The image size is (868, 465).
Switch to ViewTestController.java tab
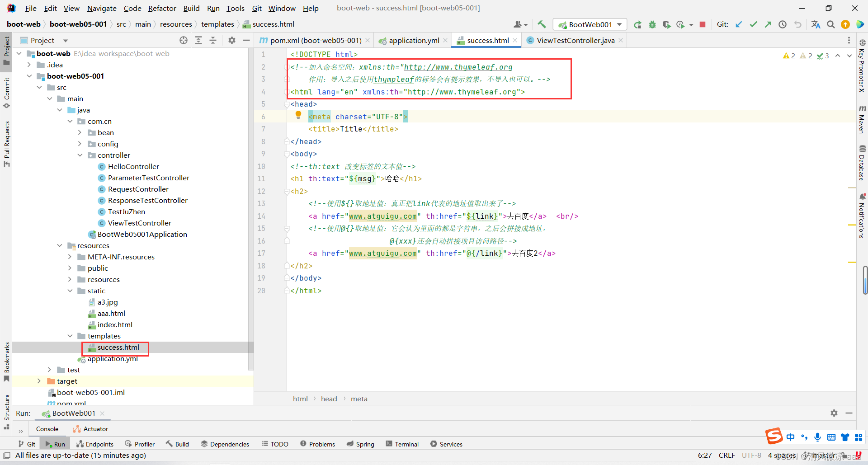[576, 40]
